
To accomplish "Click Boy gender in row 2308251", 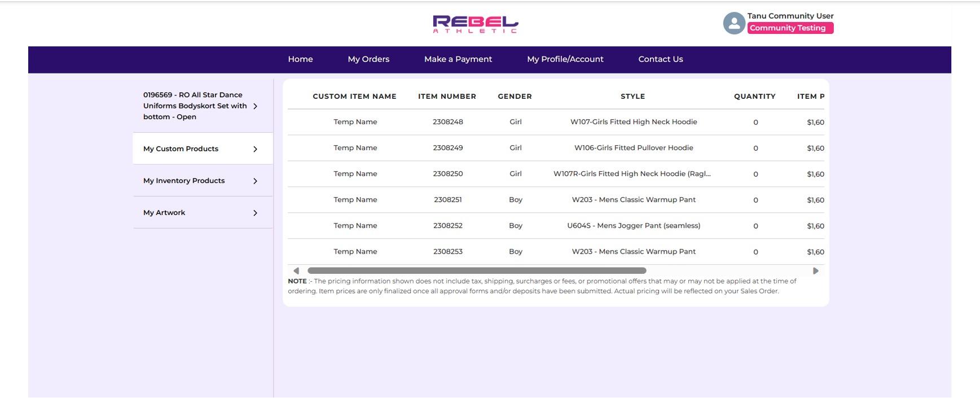I will [x=516, y=200].
